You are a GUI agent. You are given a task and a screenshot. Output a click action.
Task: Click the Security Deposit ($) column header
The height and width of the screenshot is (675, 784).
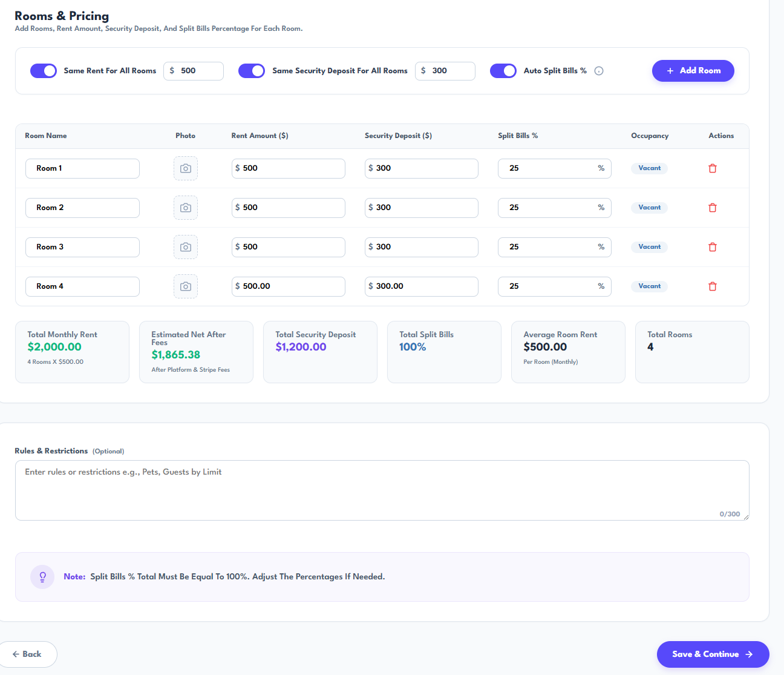(x=399, y=136)
